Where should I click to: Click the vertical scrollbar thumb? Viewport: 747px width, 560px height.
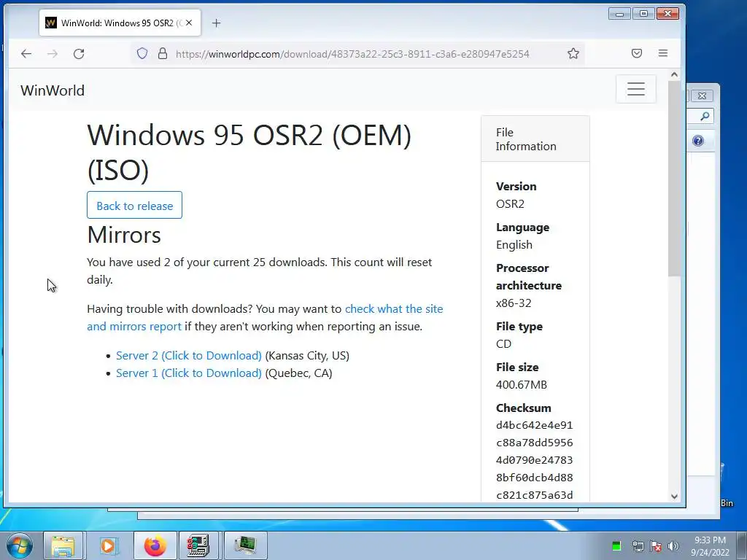(674, 179)
